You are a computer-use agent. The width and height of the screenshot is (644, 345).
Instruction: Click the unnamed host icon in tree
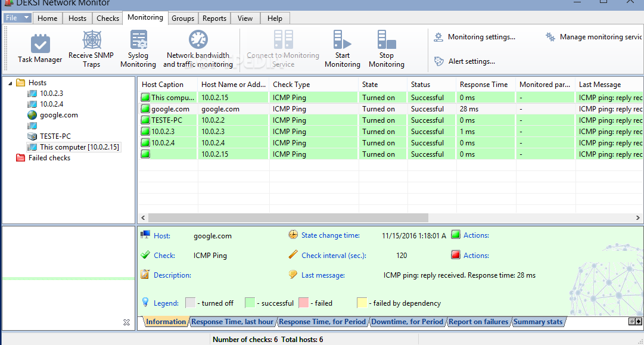point(32,126)
